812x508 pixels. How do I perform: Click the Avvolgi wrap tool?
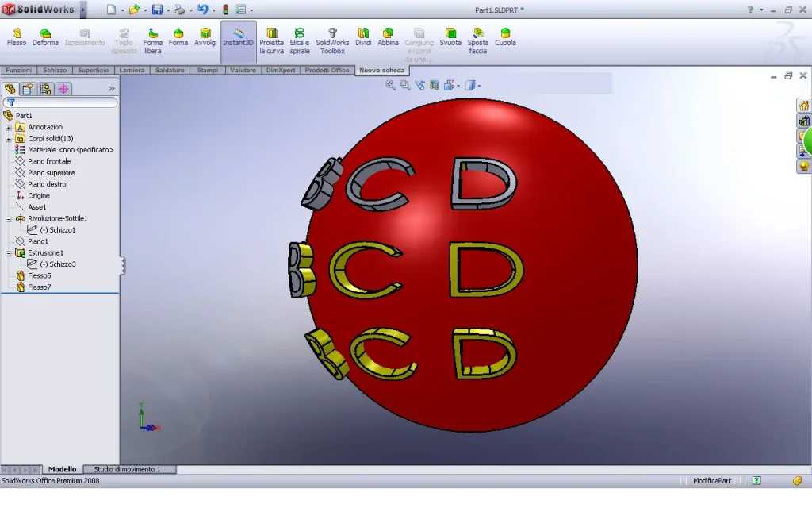coord(205,38)
